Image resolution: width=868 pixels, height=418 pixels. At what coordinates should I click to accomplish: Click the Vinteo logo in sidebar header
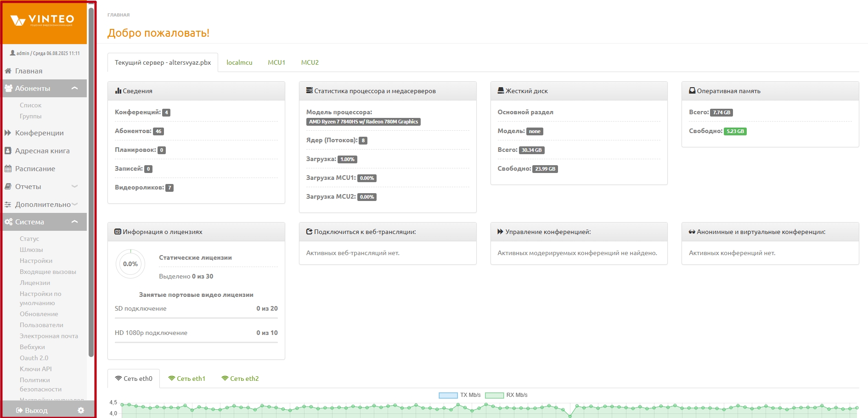(42, 20)
